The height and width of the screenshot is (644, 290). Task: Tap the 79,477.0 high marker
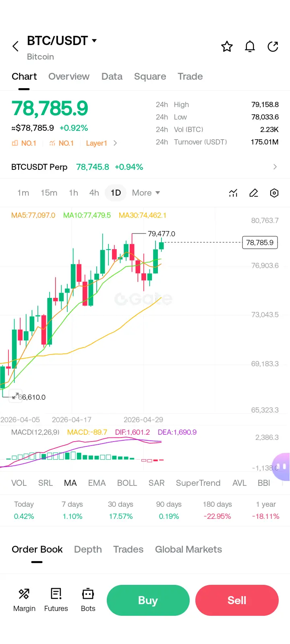point(161,234)
